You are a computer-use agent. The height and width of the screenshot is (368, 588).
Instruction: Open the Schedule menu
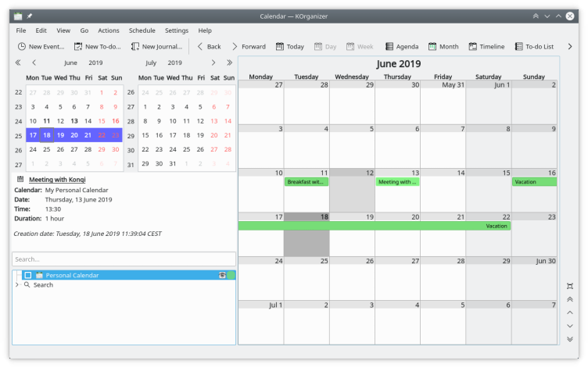click(142, 30)
